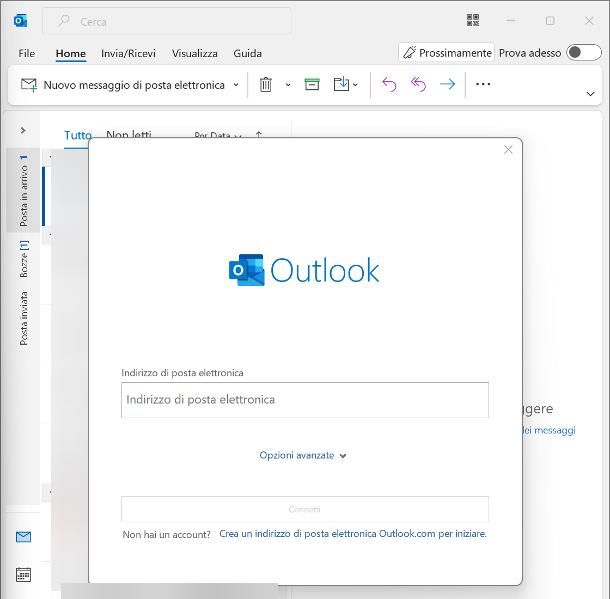Click the new email envelope icon
The image size is (610, 599).
(x=29, y=84)
